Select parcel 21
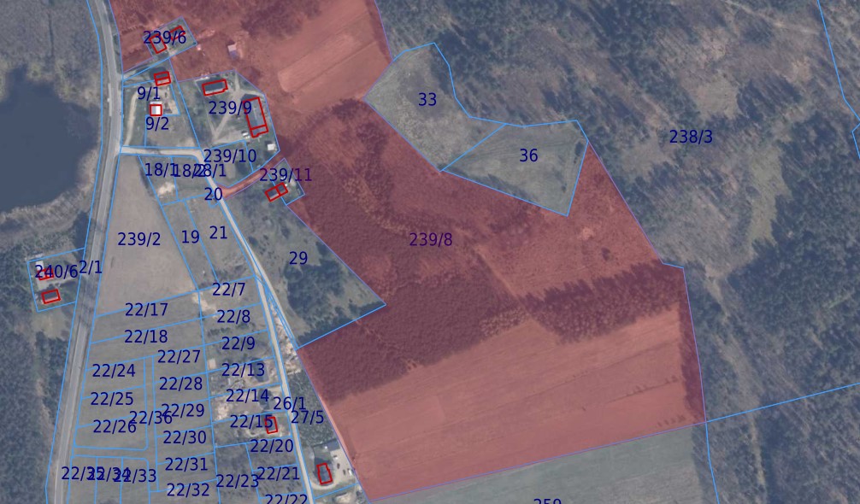 click(218, 232)
